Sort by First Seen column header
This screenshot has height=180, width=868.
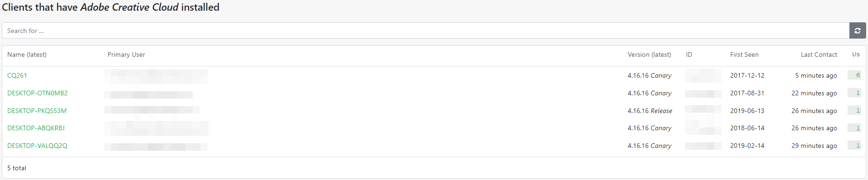(744, 54)
